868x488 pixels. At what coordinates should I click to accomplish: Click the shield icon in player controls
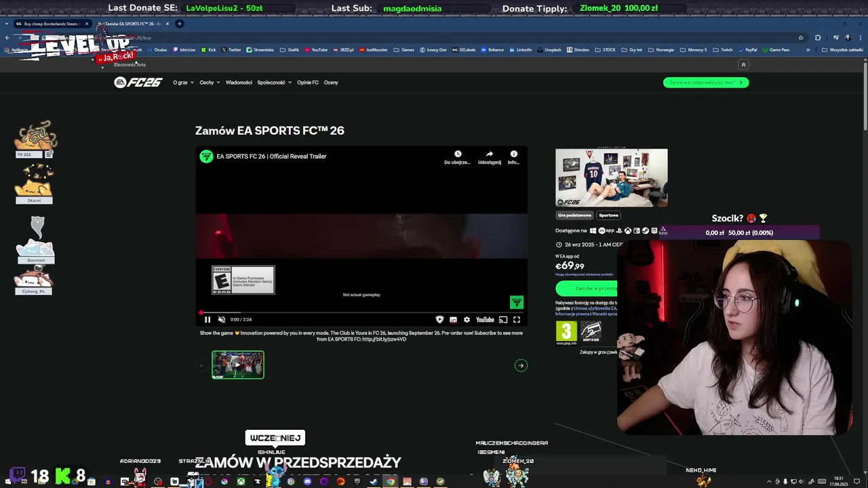coord(439,320)
